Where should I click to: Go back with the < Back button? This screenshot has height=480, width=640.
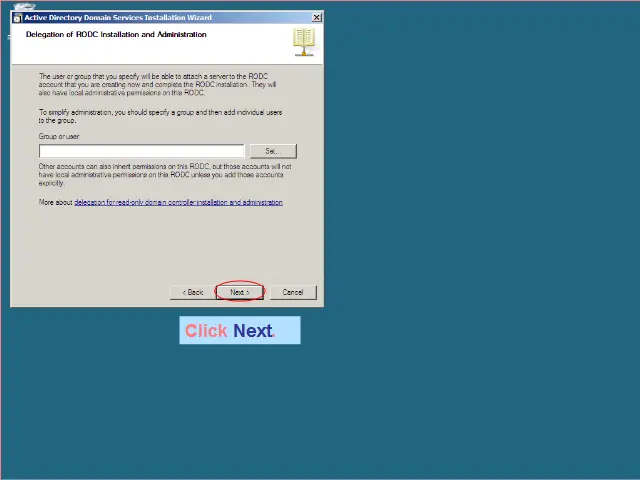(192, 292)
